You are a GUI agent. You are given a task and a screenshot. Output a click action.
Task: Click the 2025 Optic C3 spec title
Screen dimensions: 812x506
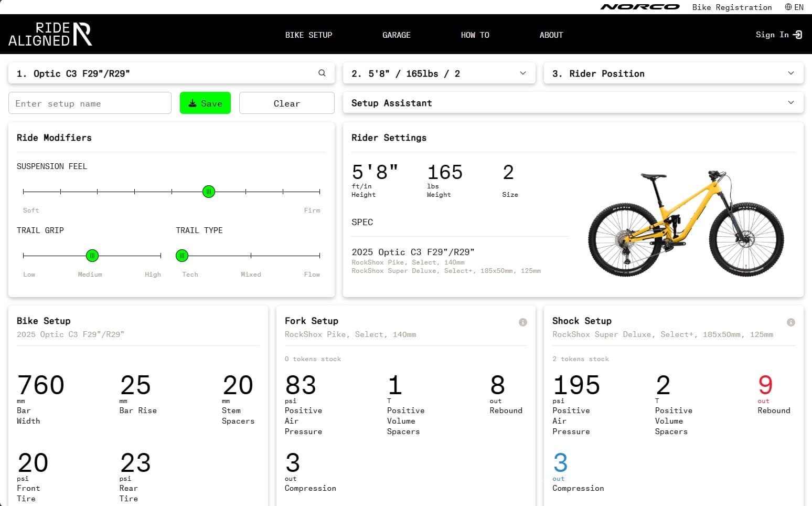[413, 252]
